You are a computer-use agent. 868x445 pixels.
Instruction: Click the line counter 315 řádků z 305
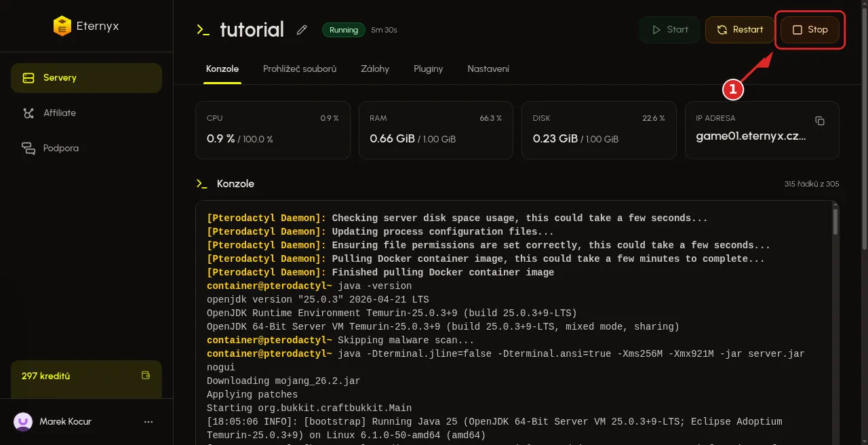coord(812,184)
